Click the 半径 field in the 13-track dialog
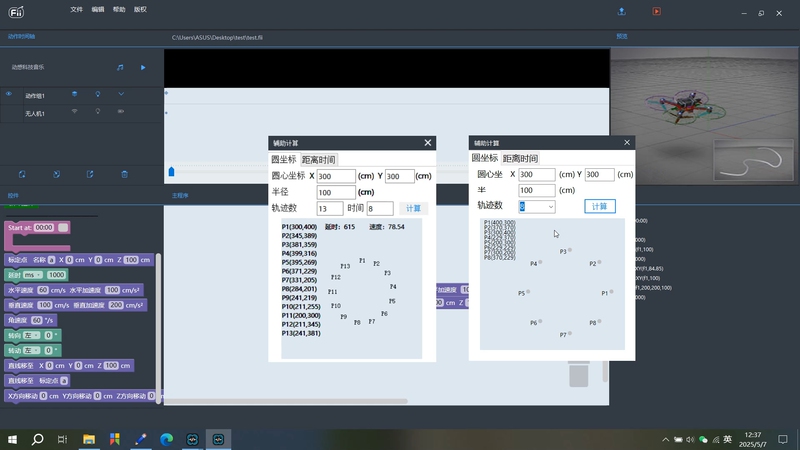The height and width of the screenshot is (450, 800). coord(336,192)
